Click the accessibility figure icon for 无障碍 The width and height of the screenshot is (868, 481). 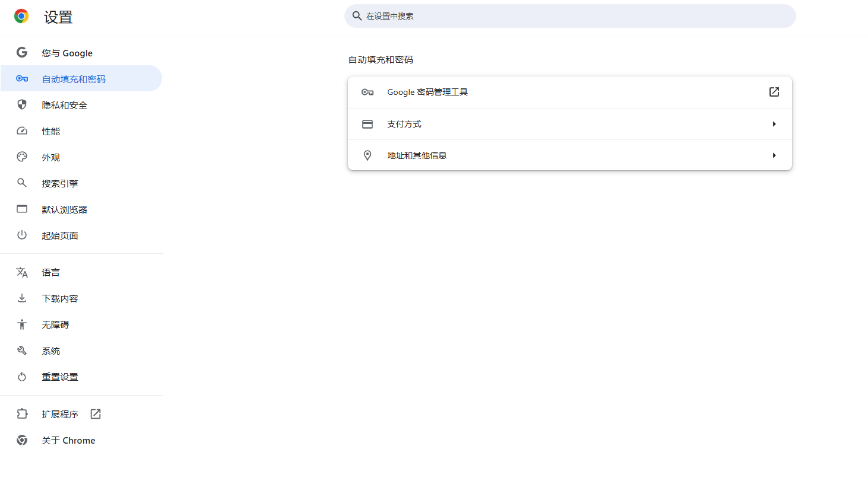tap(22, 324)
